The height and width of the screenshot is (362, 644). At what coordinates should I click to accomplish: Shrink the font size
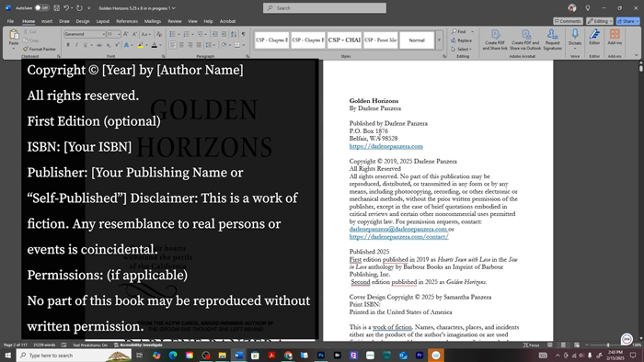pyautogui.click(x=134, y=34)
